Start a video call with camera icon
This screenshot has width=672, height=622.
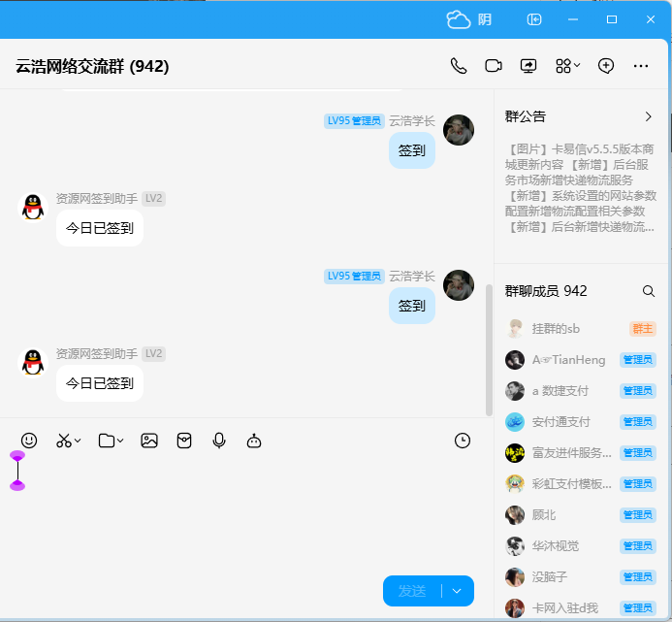(x=494, y=66)
